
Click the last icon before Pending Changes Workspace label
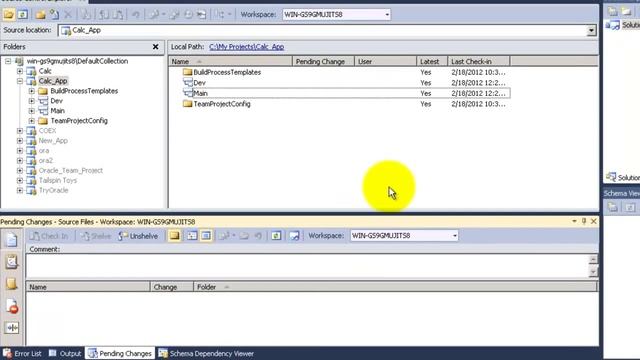pyautogui.click(x=294, y=236)
